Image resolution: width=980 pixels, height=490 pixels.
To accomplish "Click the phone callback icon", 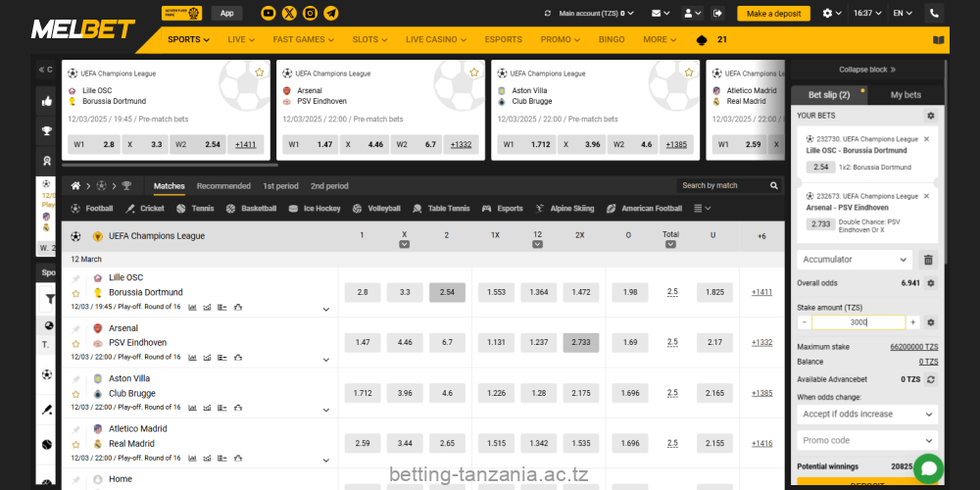I will pos(934,13).
